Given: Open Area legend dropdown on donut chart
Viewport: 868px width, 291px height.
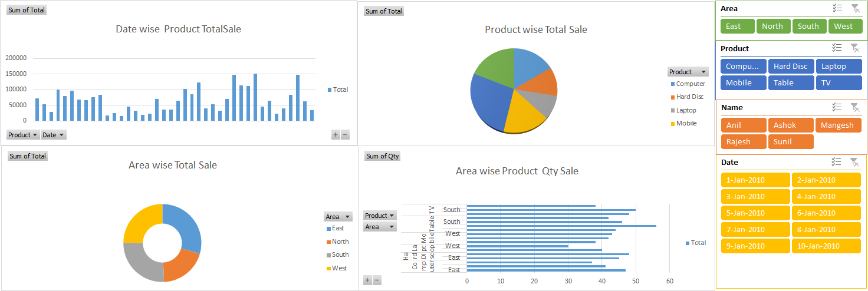Looking at the screenshot, I should 338,217.
